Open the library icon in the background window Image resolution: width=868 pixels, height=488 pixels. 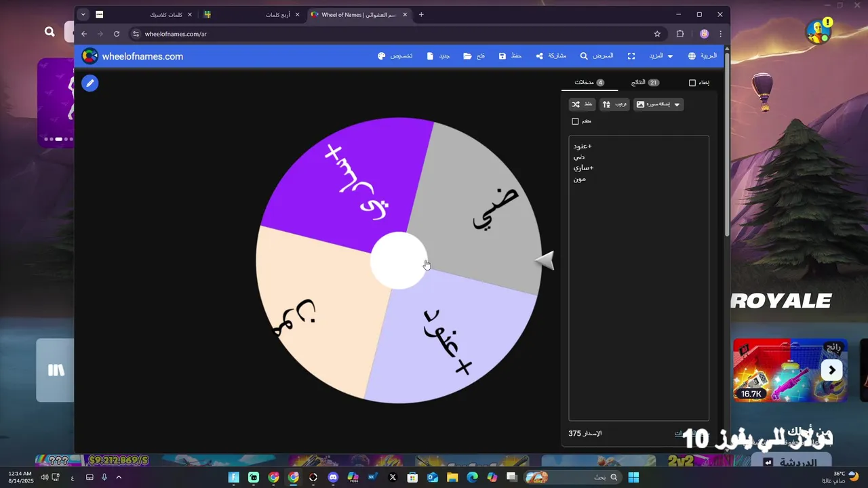click(56, 370)
